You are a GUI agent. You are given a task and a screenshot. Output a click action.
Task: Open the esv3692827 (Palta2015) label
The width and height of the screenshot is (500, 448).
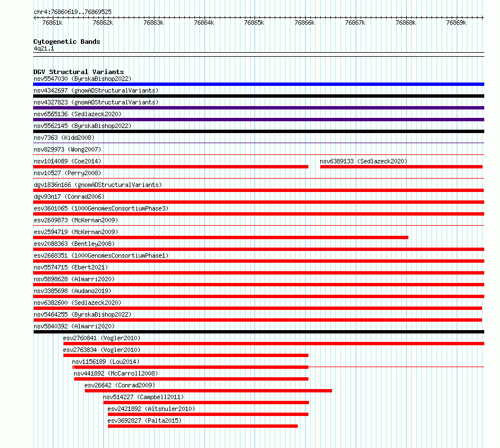click(144, 420)
